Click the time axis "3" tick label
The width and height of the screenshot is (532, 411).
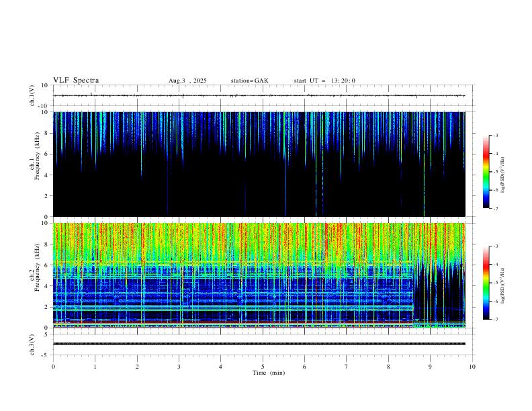pos(179,367)
